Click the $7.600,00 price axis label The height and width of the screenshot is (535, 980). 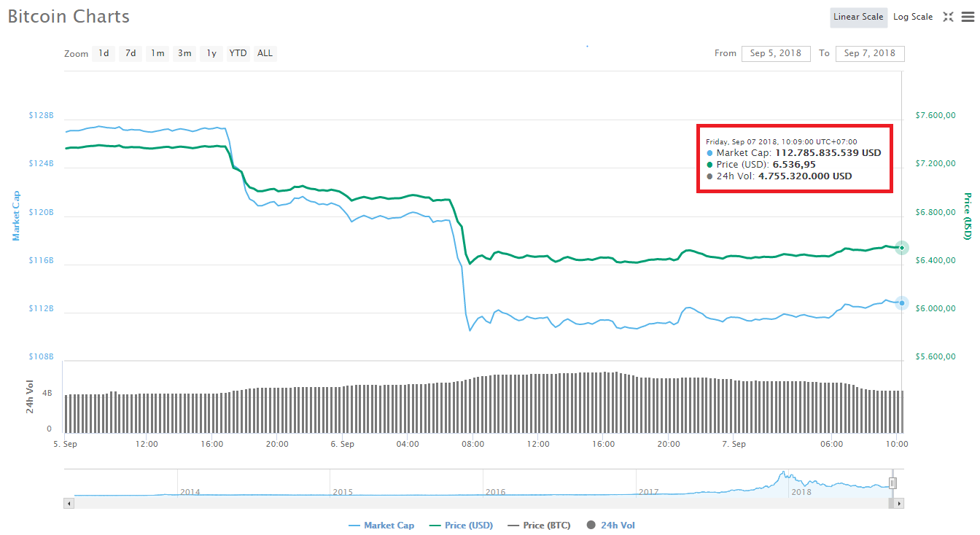(x=935, y=116)
